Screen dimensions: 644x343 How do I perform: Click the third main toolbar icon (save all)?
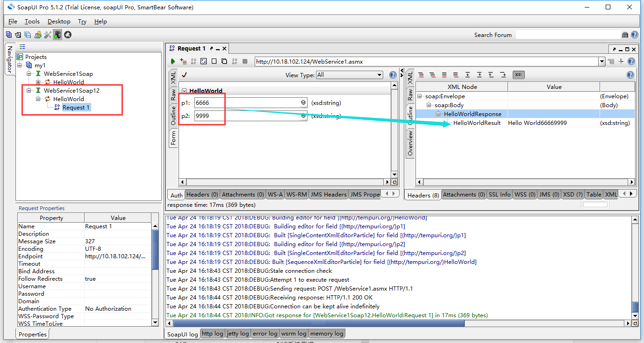(28, 35)
